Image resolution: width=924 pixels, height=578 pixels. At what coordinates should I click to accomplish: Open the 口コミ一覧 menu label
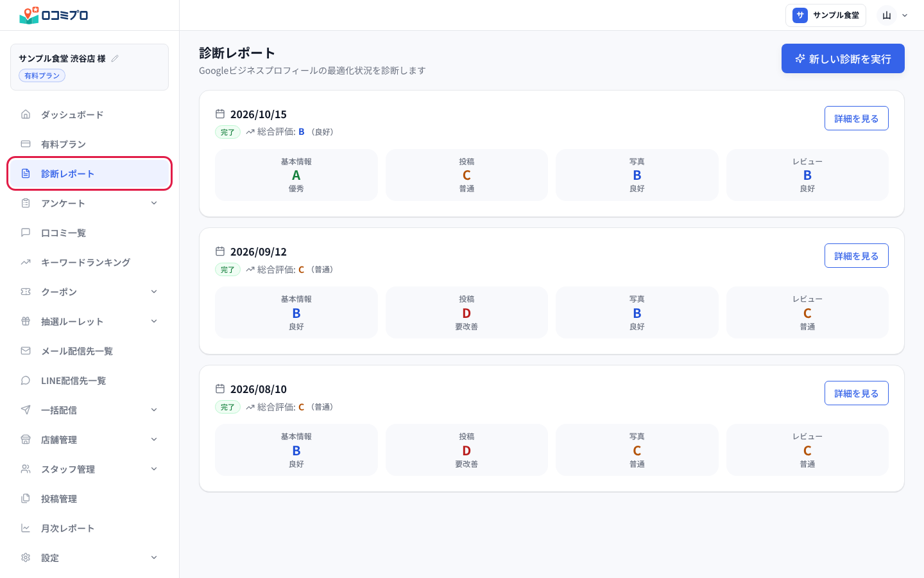pos(64,233)
